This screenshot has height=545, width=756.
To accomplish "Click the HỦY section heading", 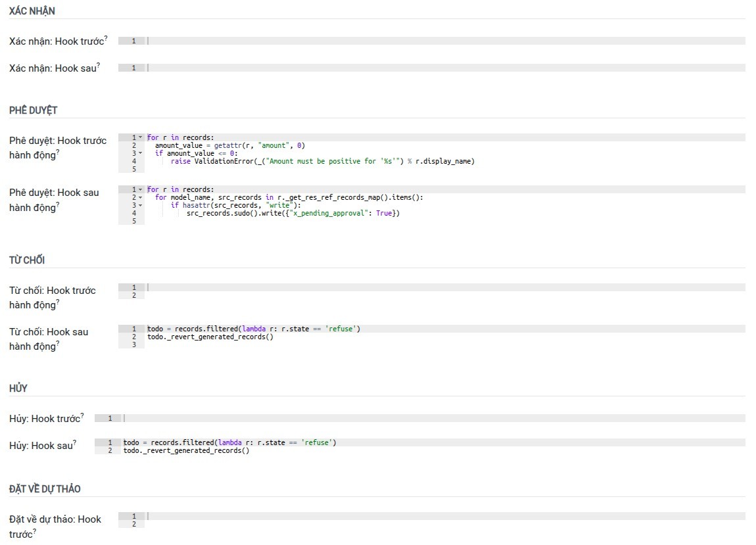I will click(x=18, y=389).
